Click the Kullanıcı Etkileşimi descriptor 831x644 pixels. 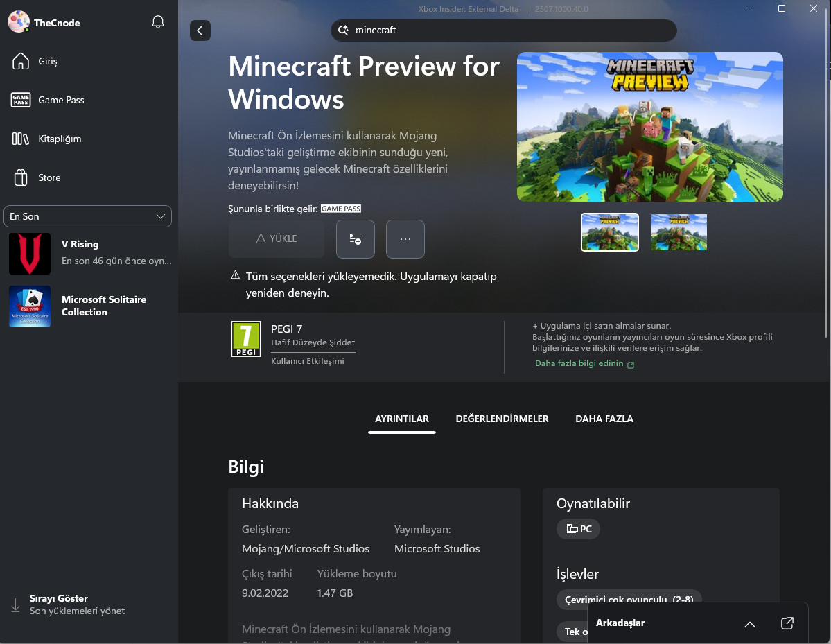tap(308, 361)
